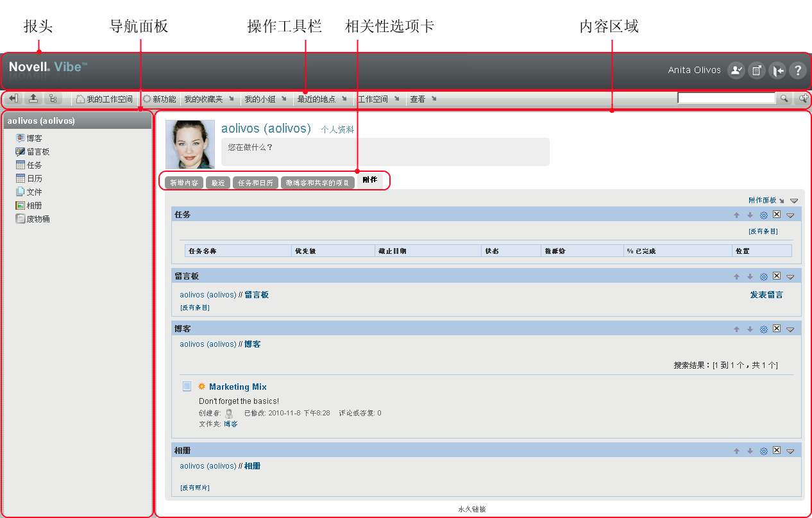The height and width of the screenshot is (518, 812).
Task: Open settings gear for the 相册 accessory
Action: 764,451
